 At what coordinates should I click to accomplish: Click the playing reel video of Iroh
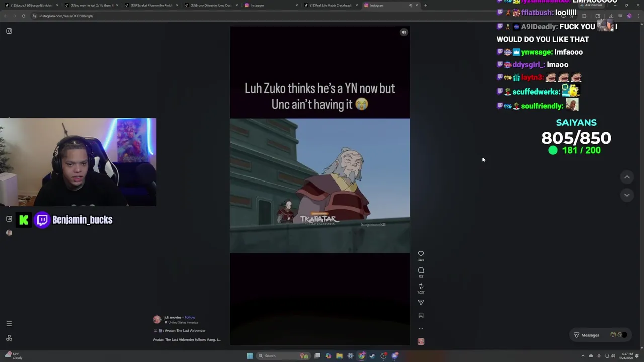click(320, 186)
